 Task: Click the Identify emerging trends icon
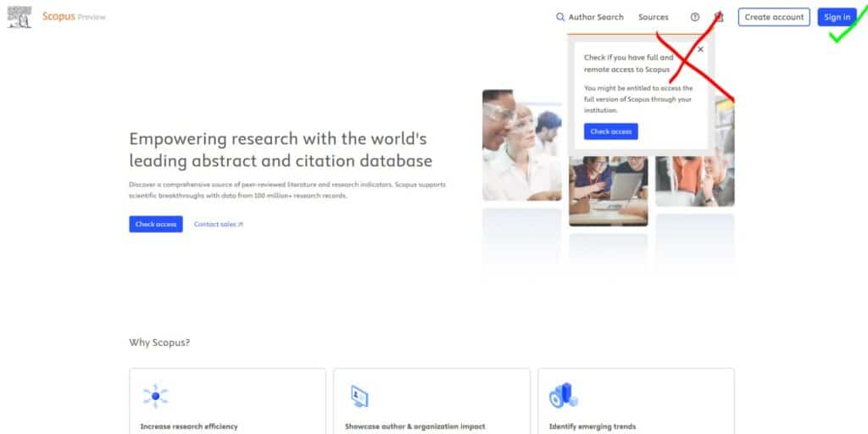564,395
